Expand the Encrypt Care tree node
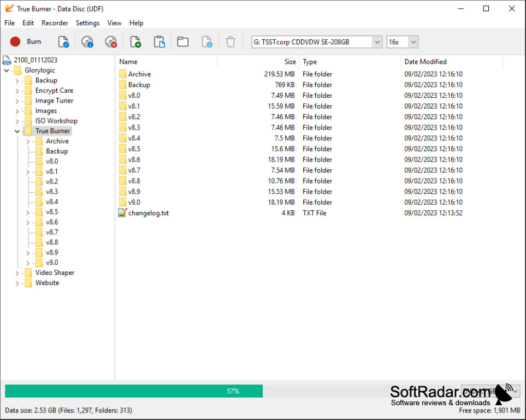 point(17,91)
